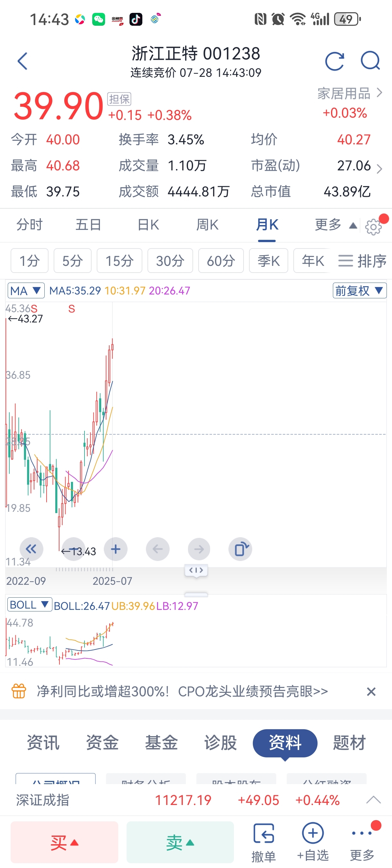
Task: Switch to the 题材 tab
Action: point(349,743)
